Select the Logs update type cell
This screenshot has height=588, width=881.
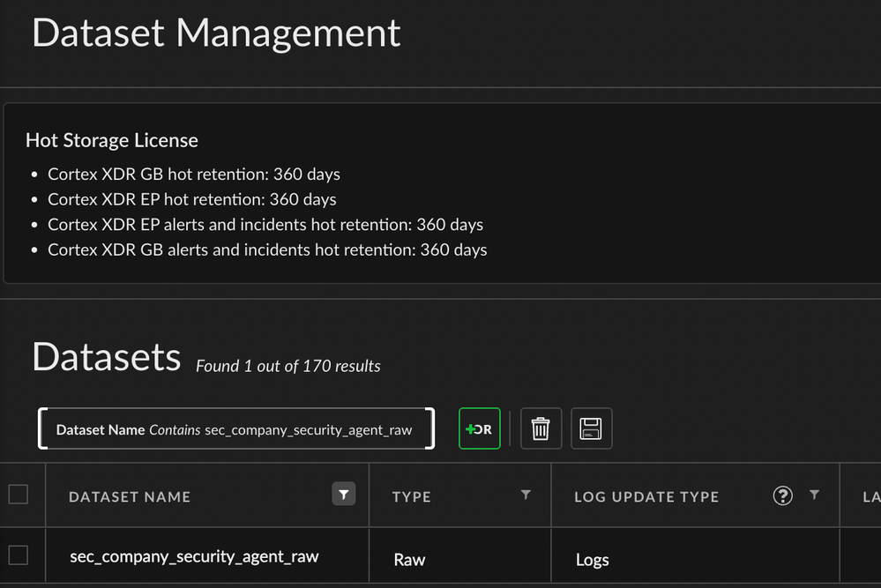click(x=592, y=560)
